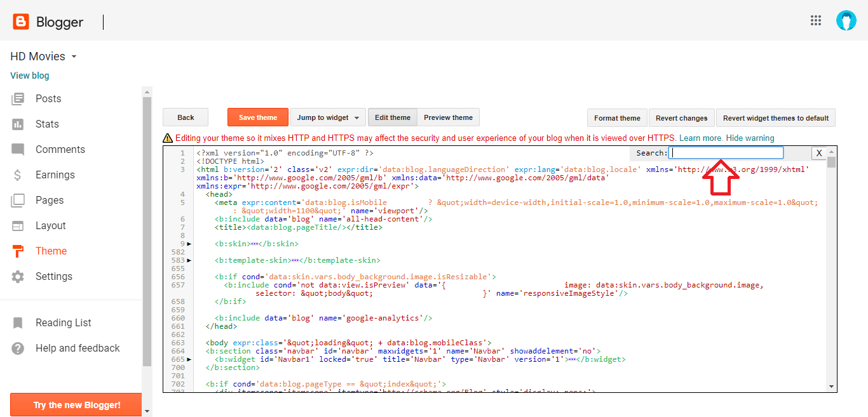The width and height of the screenshot is (868, 417).
Task: Click the Earnings dollar icon
Action: 18,175
